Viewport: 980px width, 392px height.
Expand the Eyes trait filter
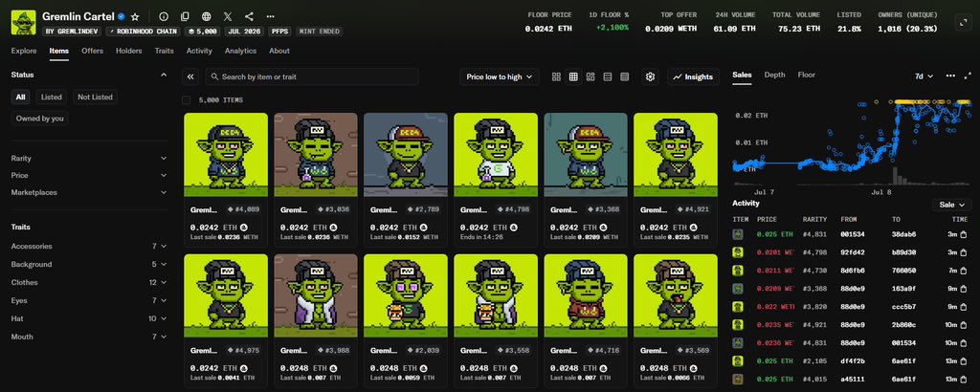(89, 301)
